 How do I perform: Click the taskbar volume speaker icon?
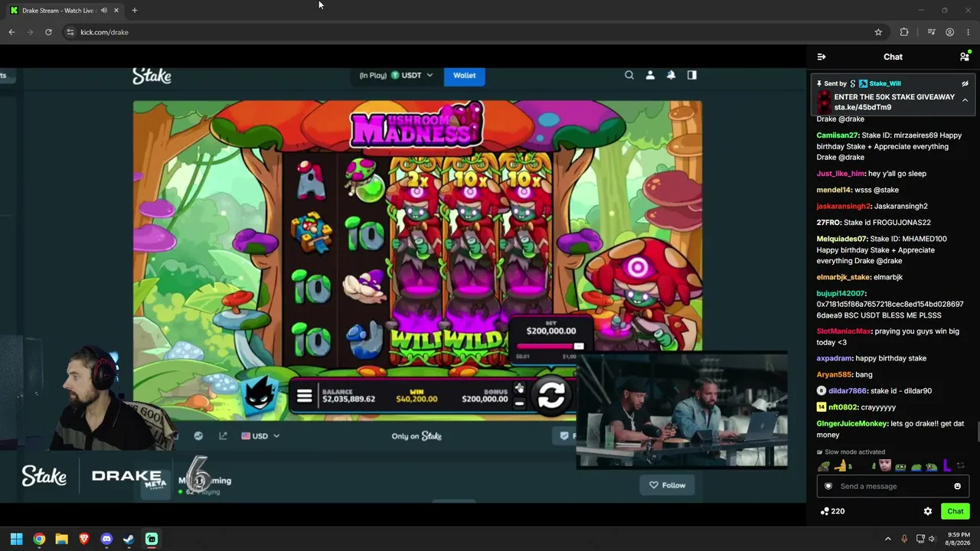pos(932,539)
